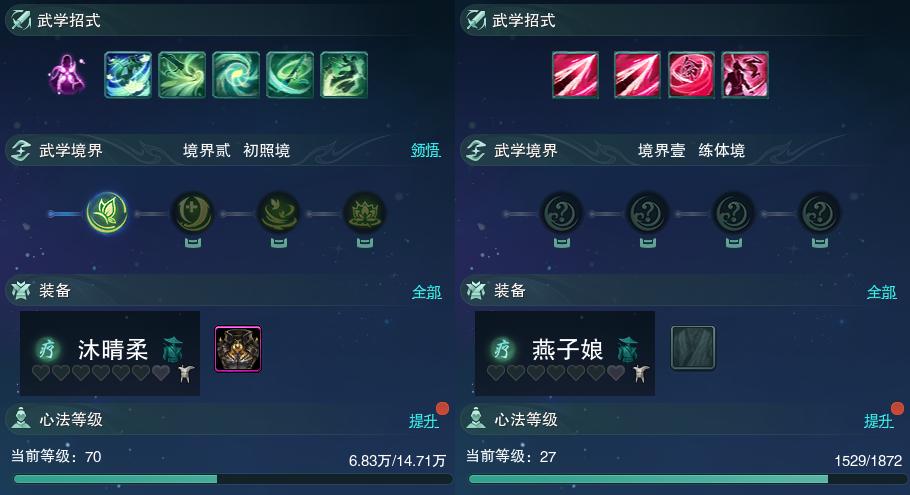Click the last locked question-mark realm node
The image size is (910, 495).
[819, 214]
